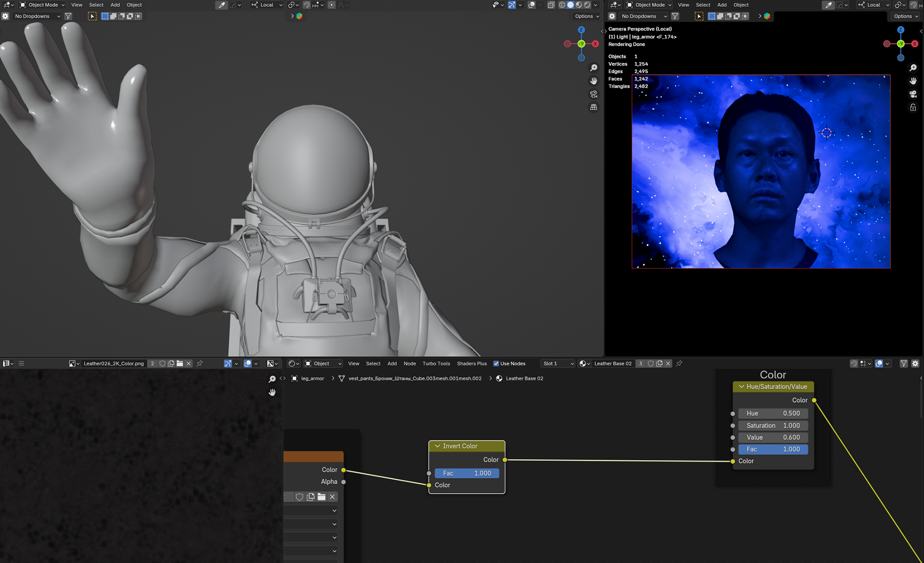Click leg_armor breadcrumb in node editor
924x563 pixels.
[312, 378]
